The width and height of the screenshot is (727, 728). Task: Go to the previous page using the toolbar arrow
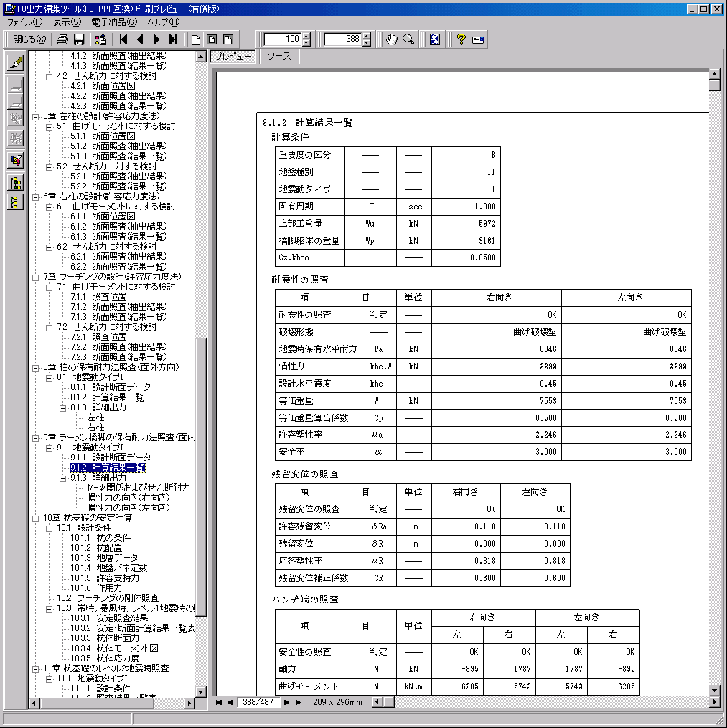tap(140, 39)
